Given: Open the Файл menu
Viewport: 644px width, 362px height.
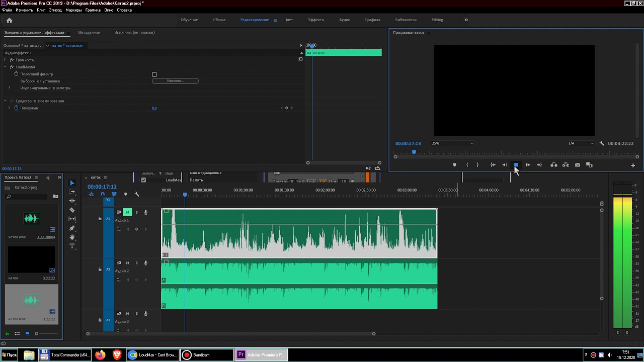Looking at the screenshot, I should [7, 10].
